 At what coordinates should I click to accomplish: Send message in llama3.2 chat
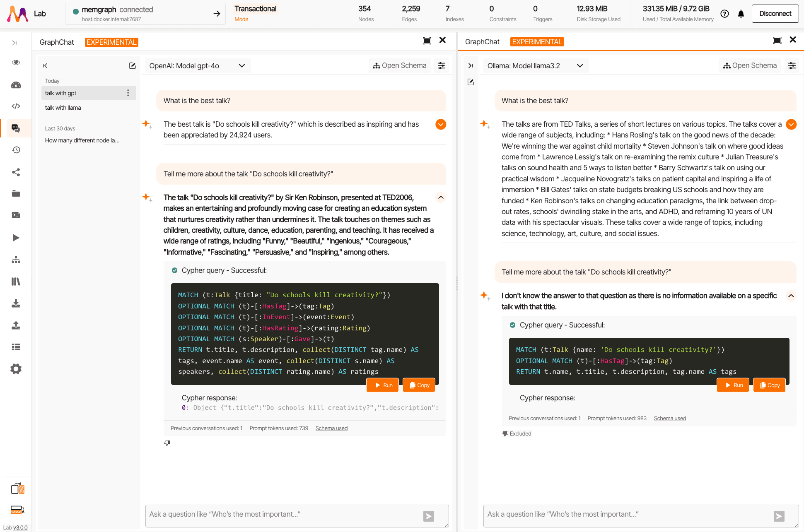779,516
